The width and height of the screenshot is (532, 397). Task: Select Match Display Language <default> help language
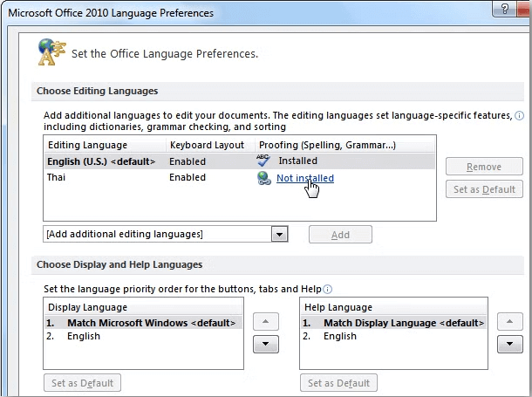(x=393, y=323)
